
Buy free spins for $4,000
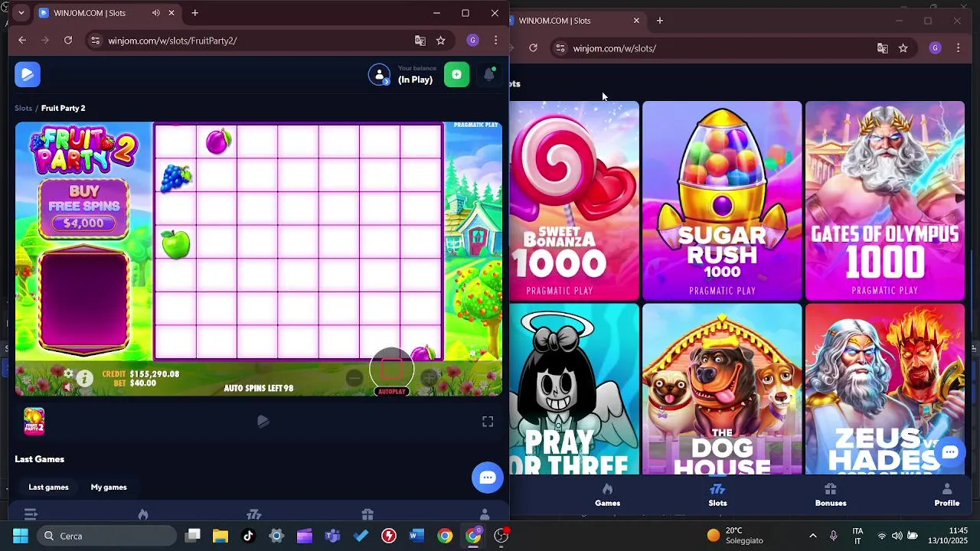click(x=83, y=208)
